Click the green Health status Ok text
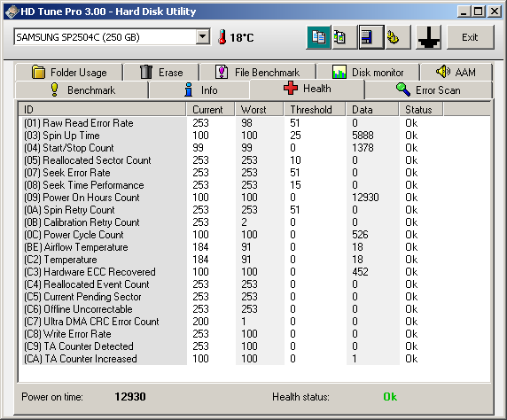The image size is (507, 420). (x=390, y=397)
